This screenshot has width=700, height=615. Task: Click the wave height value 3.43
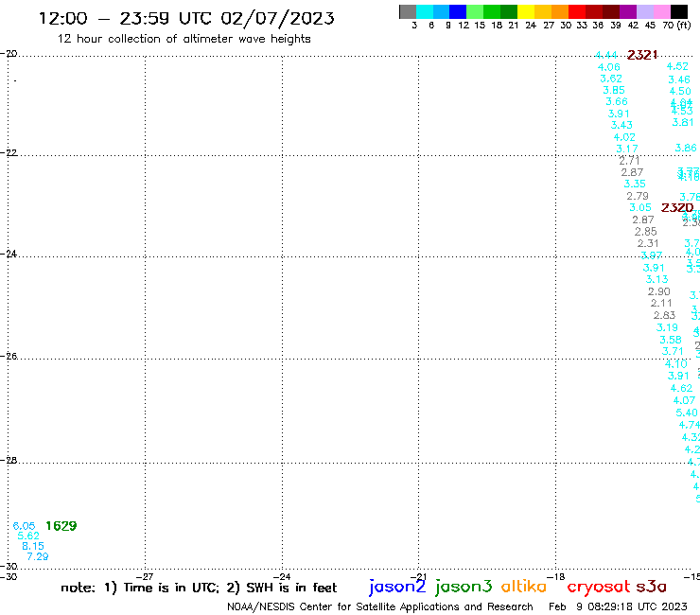tap(621, 125)
